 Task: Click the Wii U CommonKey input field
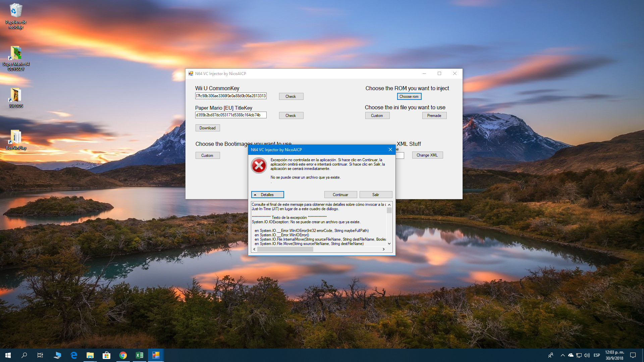pos(231,96)
